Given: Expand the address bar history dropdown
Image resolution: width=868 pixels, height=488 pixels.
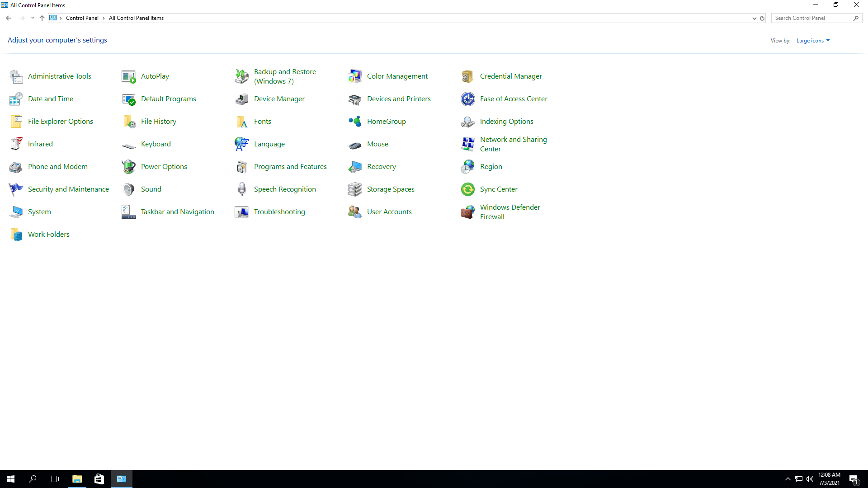Looking at the screenshot, I should point(754,18).
